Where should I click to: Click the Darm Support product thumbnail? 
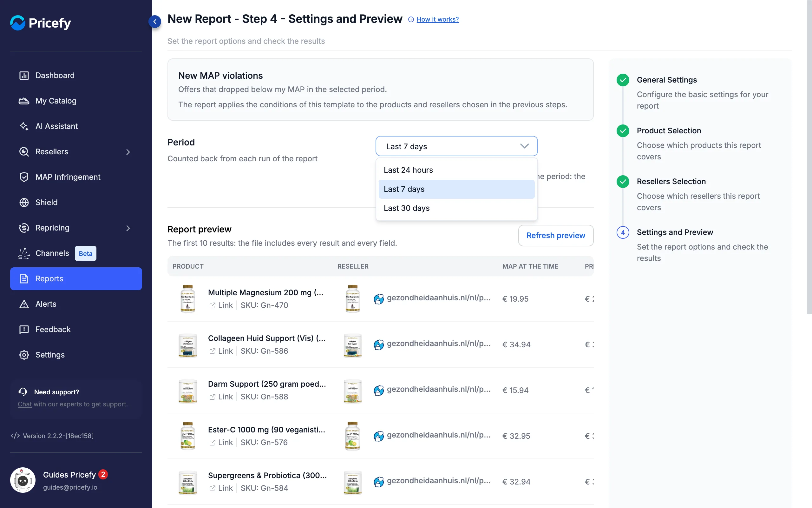[187, 391]
